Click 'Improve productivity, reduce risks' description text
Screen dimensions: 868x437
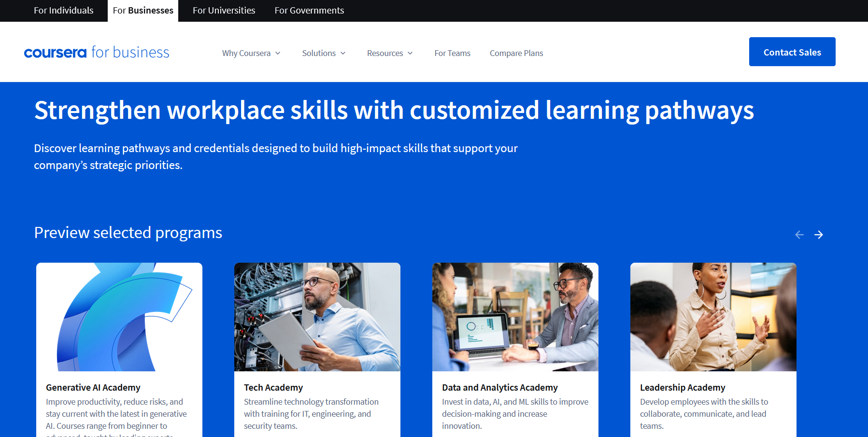click(116, 417)
